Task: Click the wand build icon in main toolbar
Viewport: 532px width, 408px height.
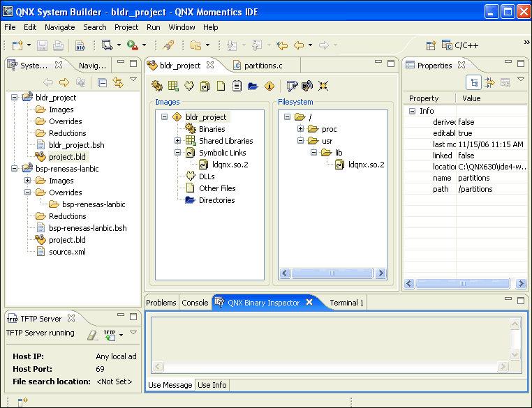Action: click(168, 45)
